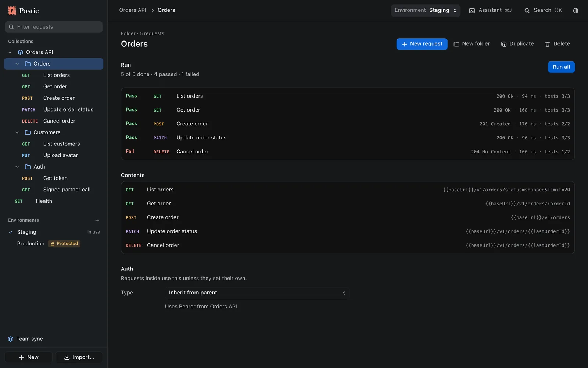Open Cancel order DELETE in sidebar
The image size is (588, 368).
tap(54, 121)
